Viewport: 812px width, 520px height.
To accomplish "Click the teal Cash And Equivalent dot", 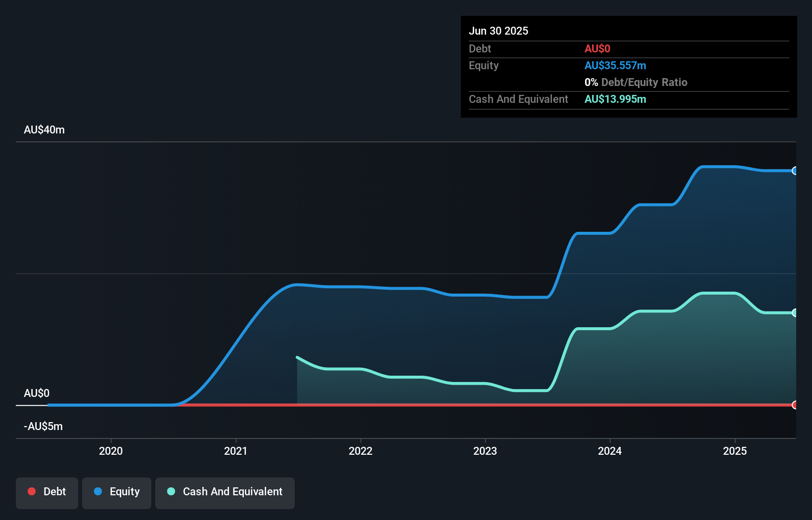I will [x=171, y=491].
